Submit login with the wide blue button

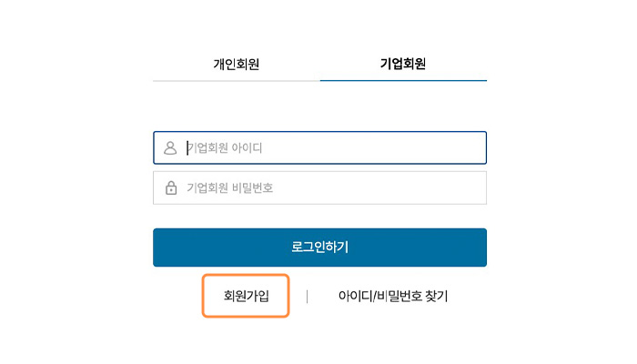click(x=319, y=248)
